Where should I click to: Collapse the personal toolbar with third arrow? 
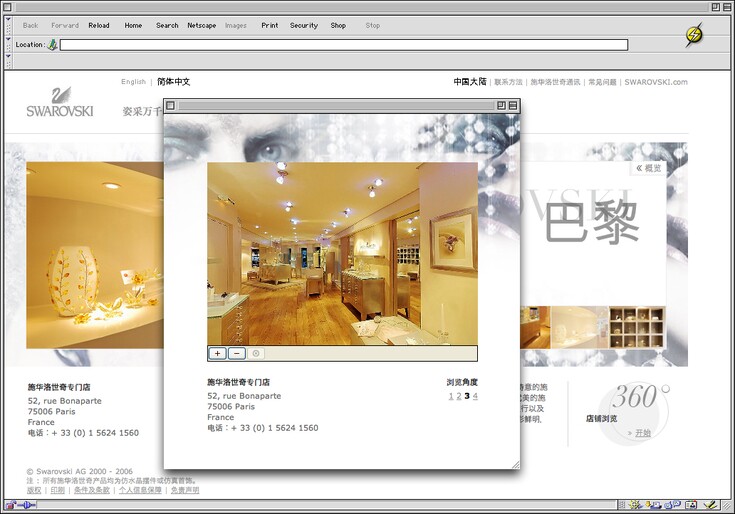point(8,56)
